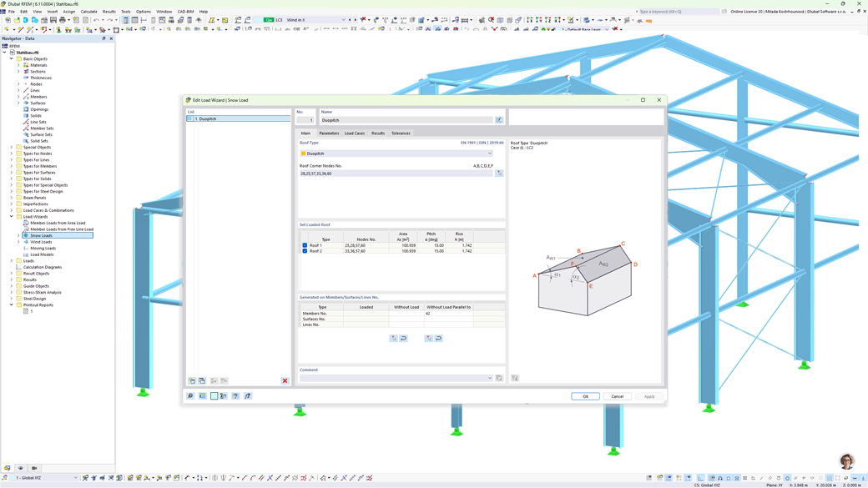Switch to the Parameters tab in the dialog
Viewport: 868px width, 488px height.
click(331, 133)
